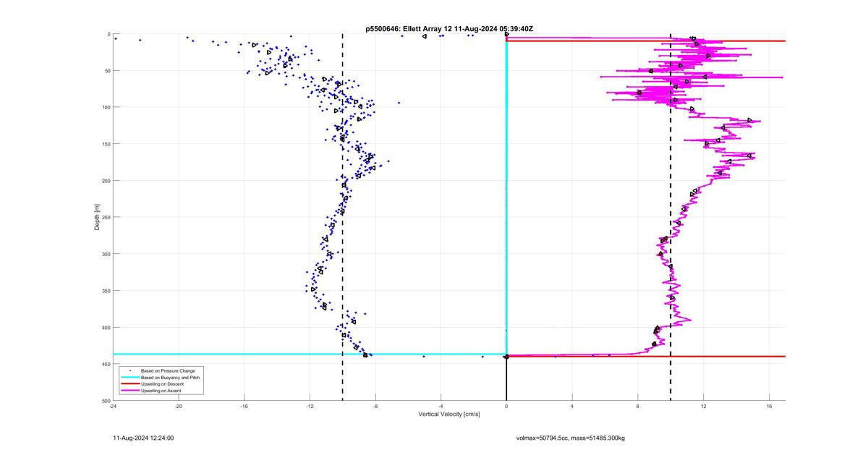Select legend entry "Upwelling on Descent"
Viewport: 868px width, 450px height.
tap(163, 384)
